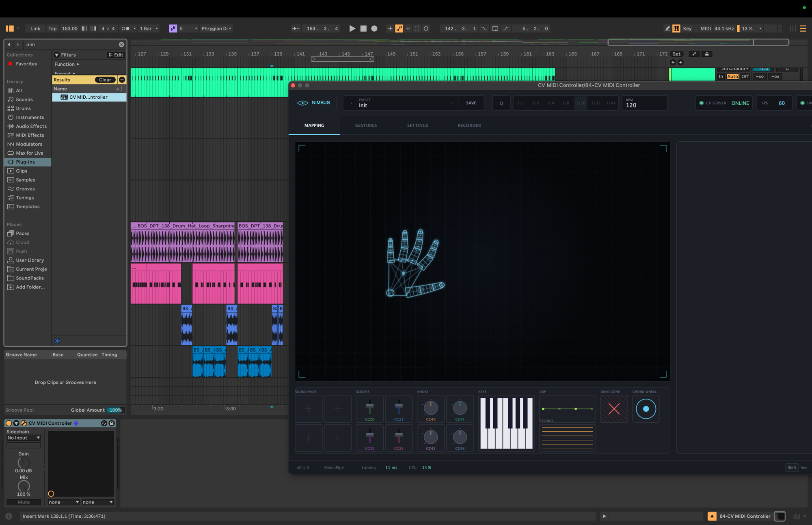812x525 pixels.
Task: Click the browser preview icon
Action: 57,341
